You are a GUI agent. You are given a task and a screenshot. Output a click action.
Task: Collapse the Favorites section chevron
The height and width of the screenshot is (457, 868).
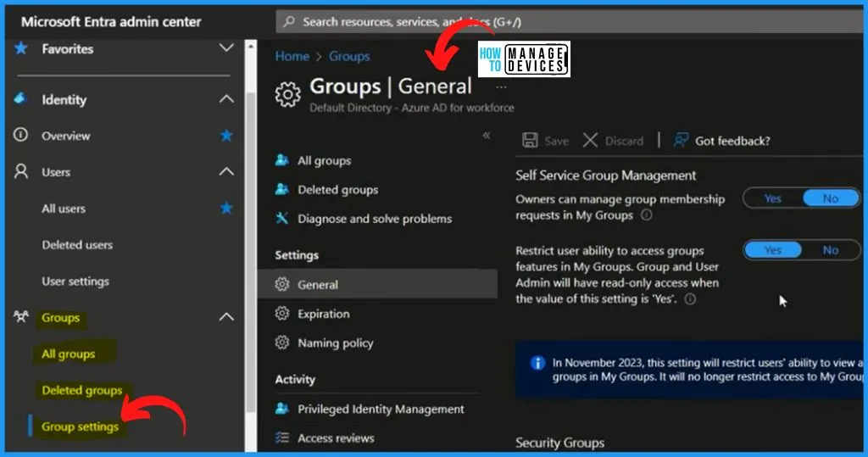(x=226, y=48)
